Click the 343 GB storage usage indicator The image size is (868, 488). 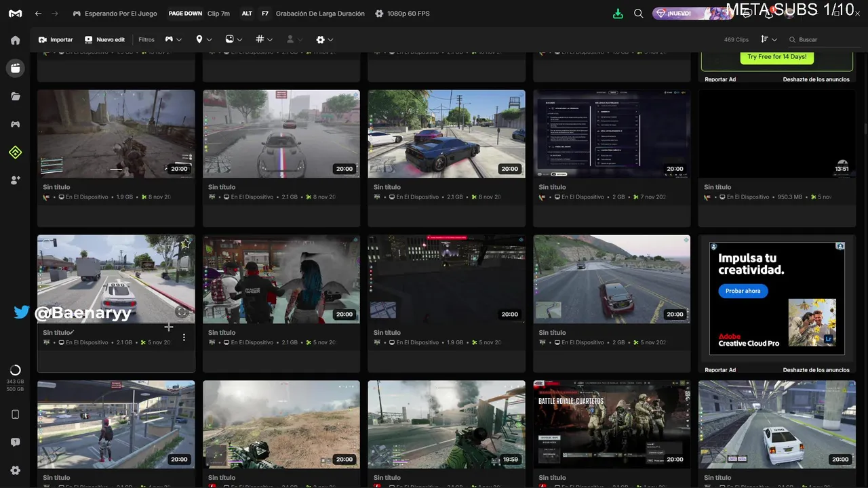[x=15, y=380]
